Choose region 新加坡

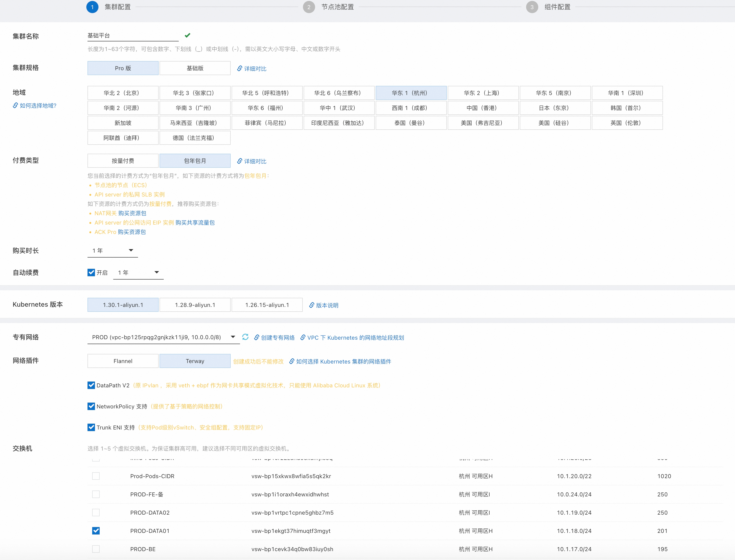click(123, 123)
